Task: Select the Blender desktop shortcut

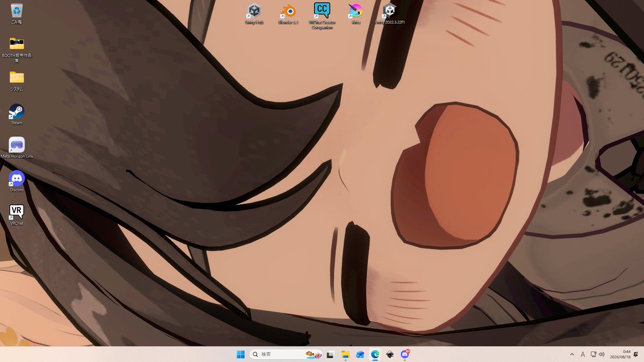Action: (288, 13)
